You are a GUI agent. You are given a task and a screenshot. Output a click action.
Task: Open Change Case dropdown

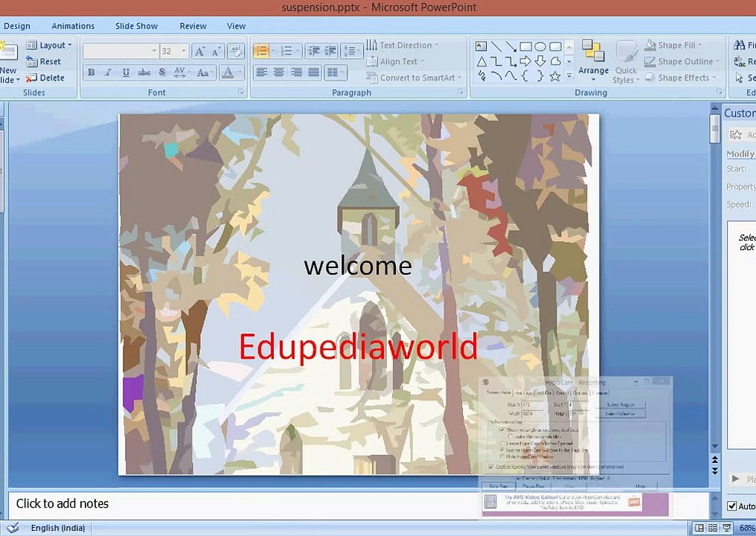[205, 72]
